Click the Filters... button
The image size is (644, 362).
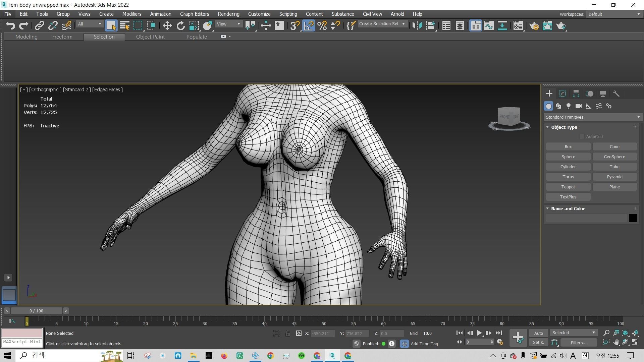pyautogui.click(x=578, y=343)
